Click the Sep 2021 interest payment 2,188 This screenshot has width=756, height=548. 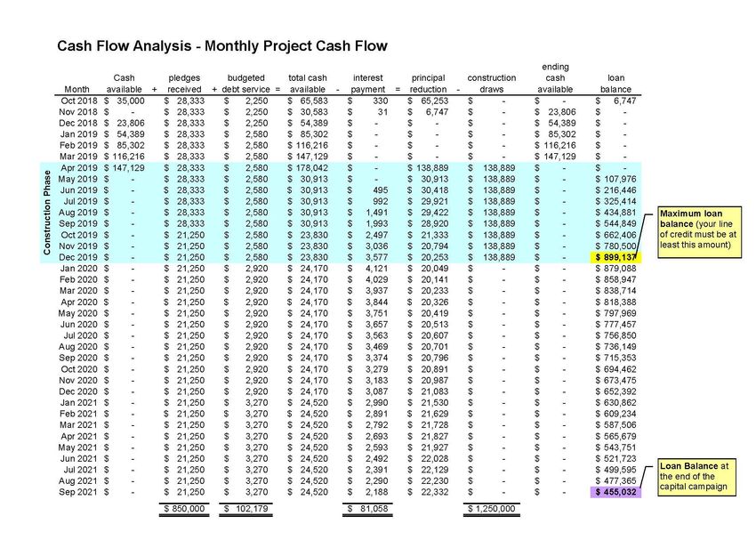pyautogui.click(x=376, y=492)
